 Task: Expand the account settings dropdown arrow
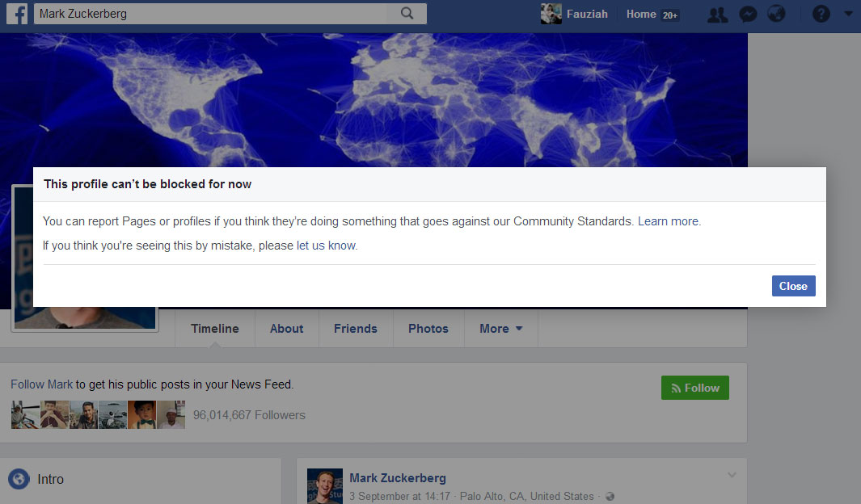point(848,14)
